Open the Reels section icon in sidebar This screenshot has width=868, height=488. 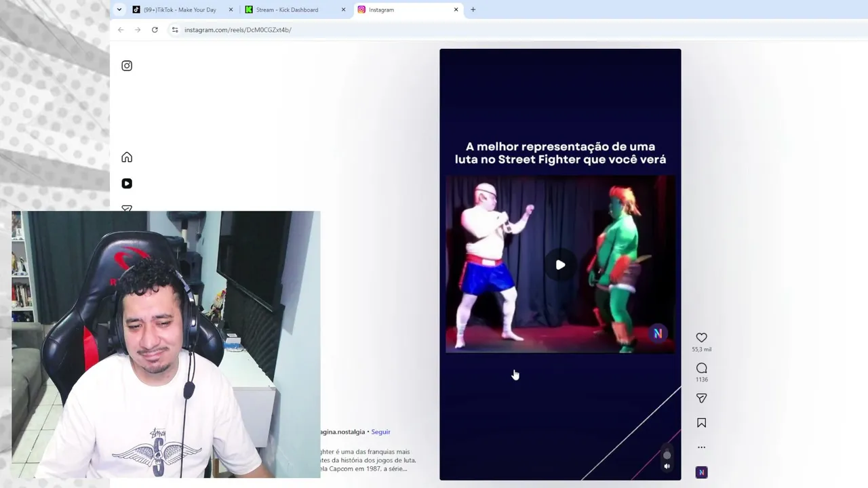[x=127, y=184]
